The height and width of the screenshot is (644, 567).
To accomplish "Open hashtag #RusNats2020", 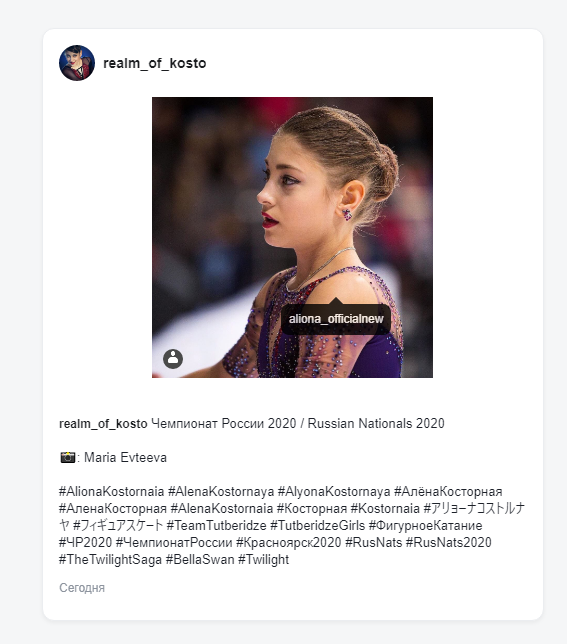I will click(x=449, y=543).
